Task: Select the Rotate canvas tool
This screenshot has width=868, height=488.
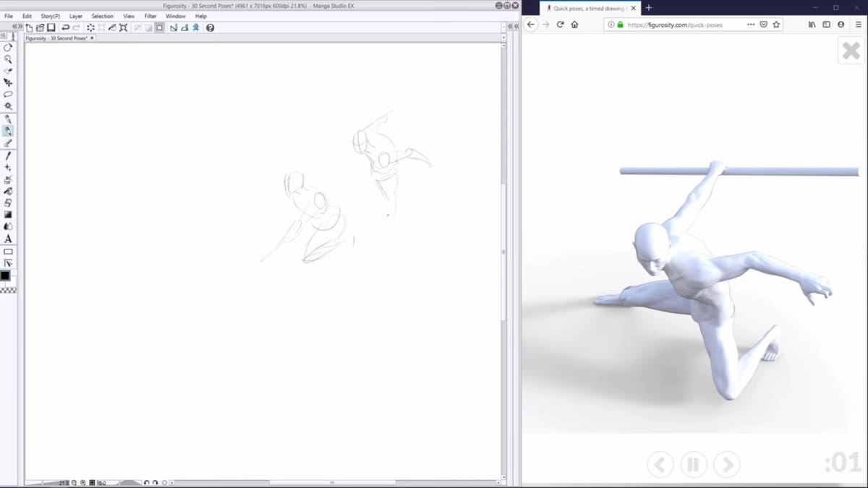Action: click(7, 48)
